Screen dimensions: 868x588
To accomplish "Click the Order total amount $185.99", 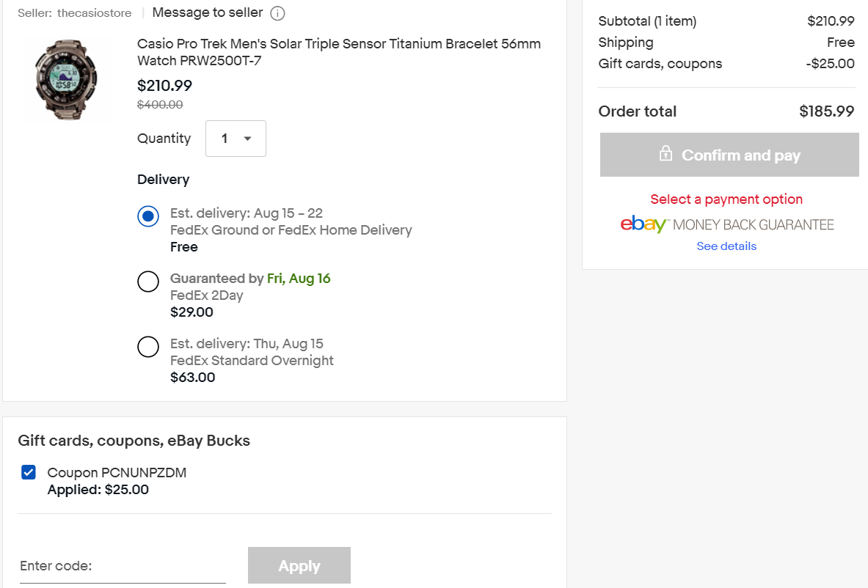I will click(826, 111).
